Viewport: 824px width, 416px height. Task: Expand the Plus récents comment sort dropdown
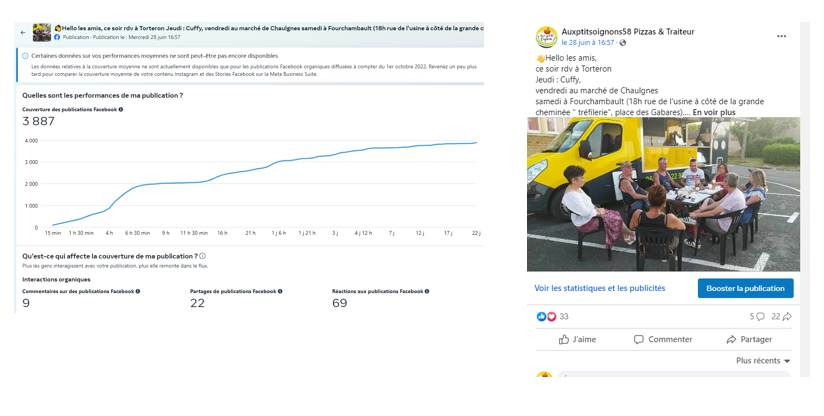click(x=763, y=361)
